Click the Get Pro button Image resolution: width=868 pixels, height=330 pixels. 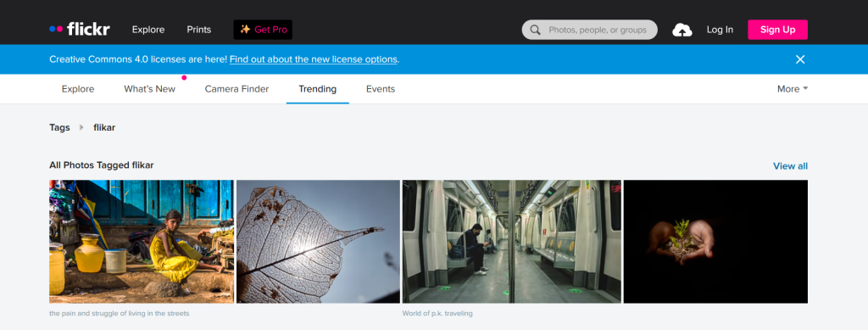pyautogui.click(x=263, y=30)
